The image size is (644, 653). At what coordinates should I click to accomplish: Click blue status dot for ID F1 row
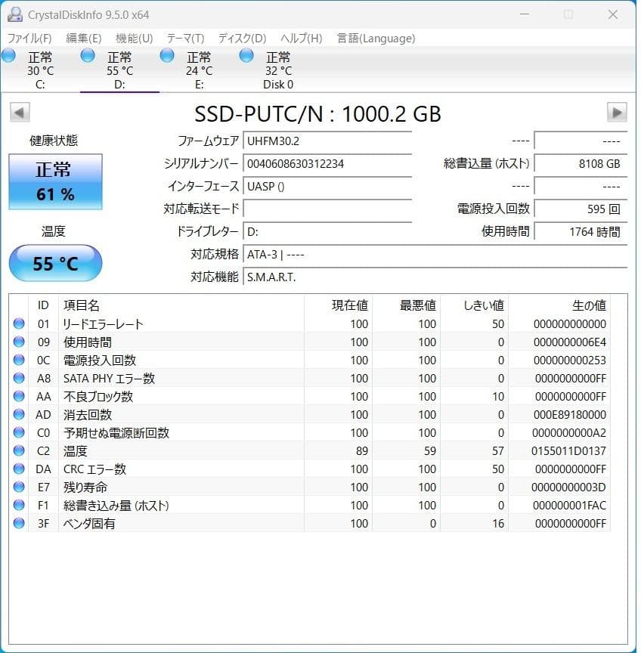click(x=19, y=505)
